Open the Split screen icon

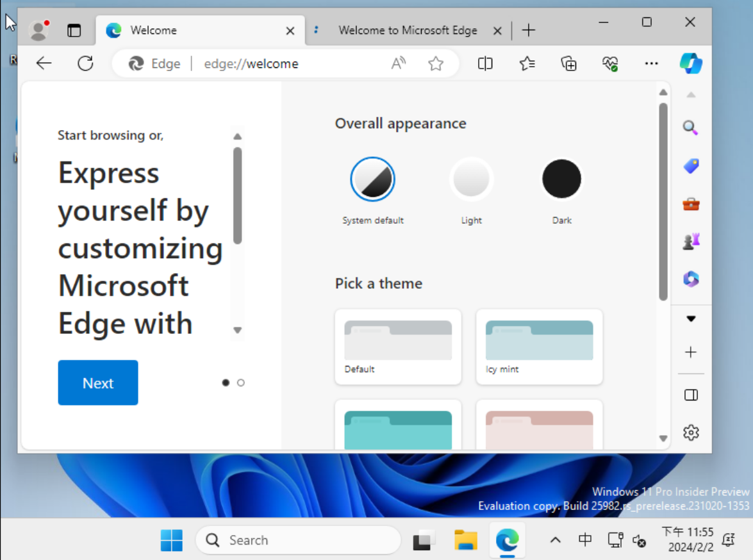(485, 63)
